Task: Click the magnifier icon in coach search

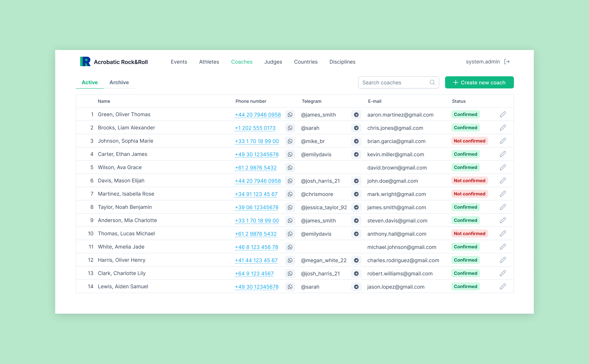Action: click(x=432, y=83)
